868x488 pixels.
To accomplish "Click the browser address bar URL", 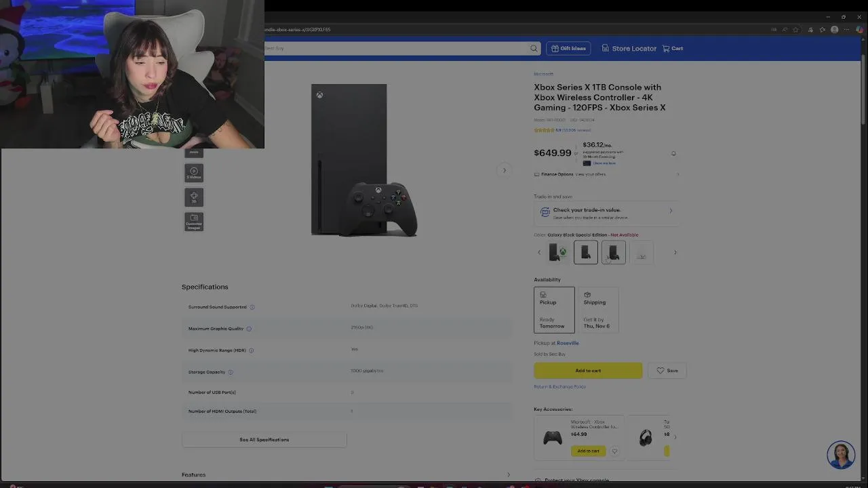I will click(298, 29).
